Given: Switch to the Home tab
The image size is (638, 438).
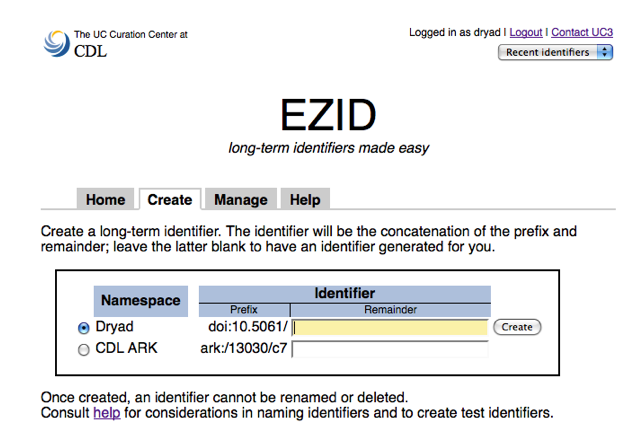Looking at the screenshot, I should tap(105, 199).
